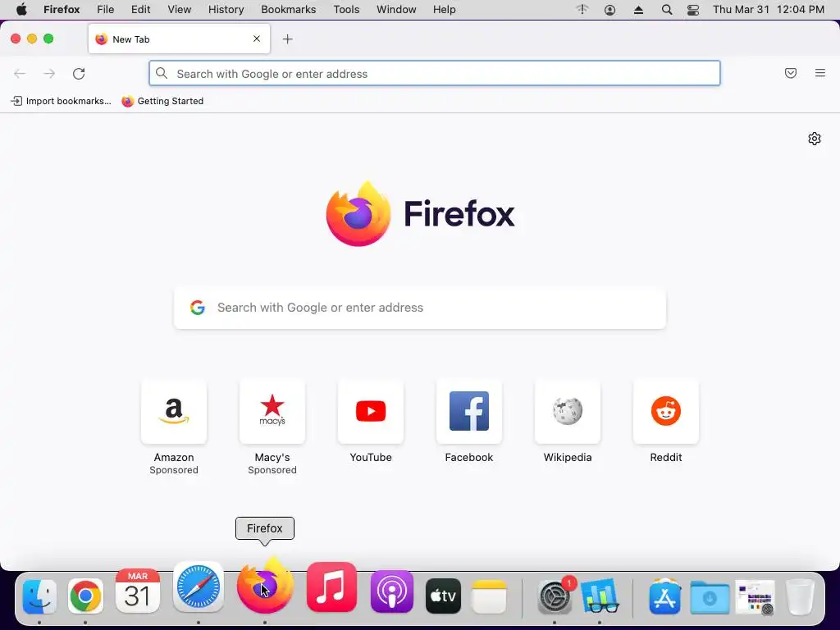Open Apple TV from the Dock
The width and height of the screenshot is (840, 630).
pos(443,596)
